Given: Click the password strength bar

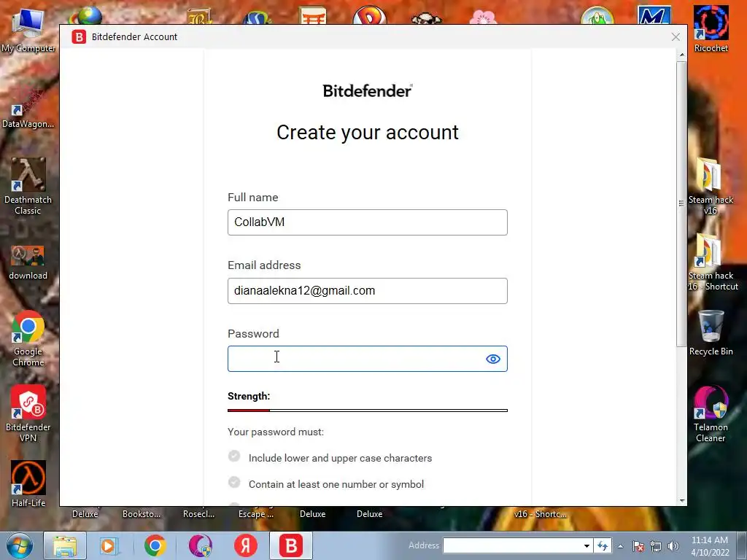Looking at the screenshot, I should pos(368,410).
